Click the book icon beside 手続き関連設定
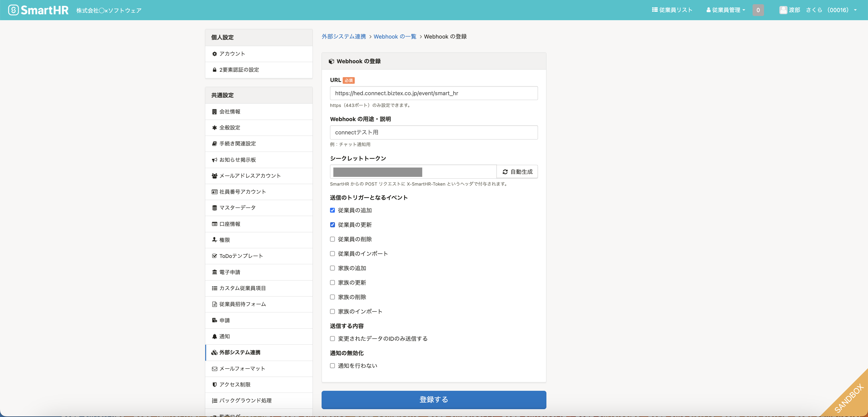 coord(214,143)
